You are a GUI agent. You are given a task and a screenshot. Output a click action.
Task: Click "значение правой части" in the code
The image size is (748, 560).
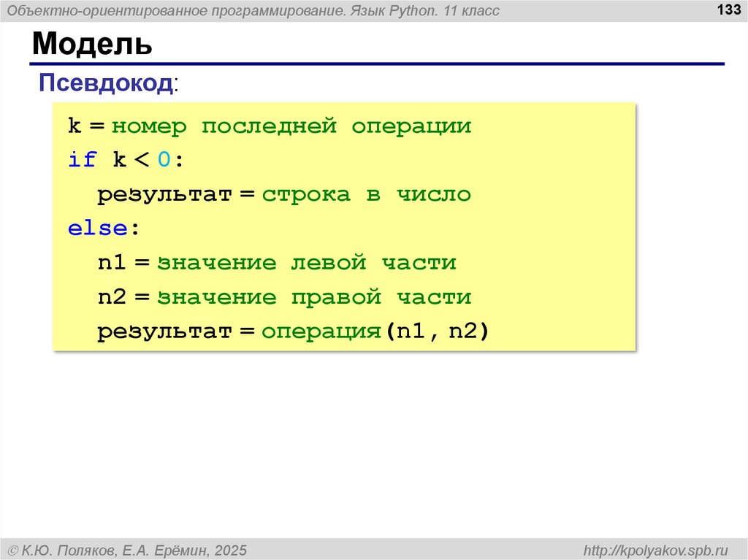click(x=314, y=297)
